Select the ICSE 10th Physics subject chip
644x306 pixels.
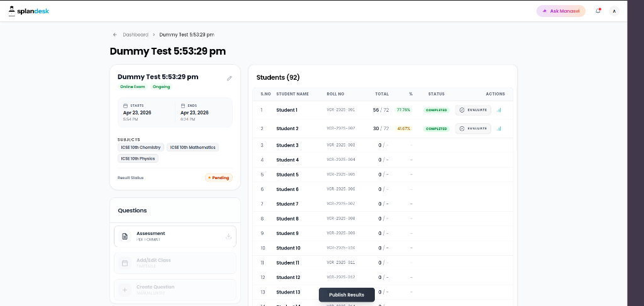(x=138, y=158)
